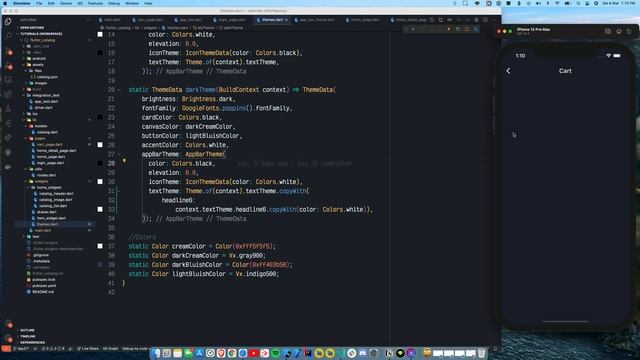Open the Search view in activity bar
Image resolution: width=640 pixels, height=360 pixels.
tap(8, 36)
